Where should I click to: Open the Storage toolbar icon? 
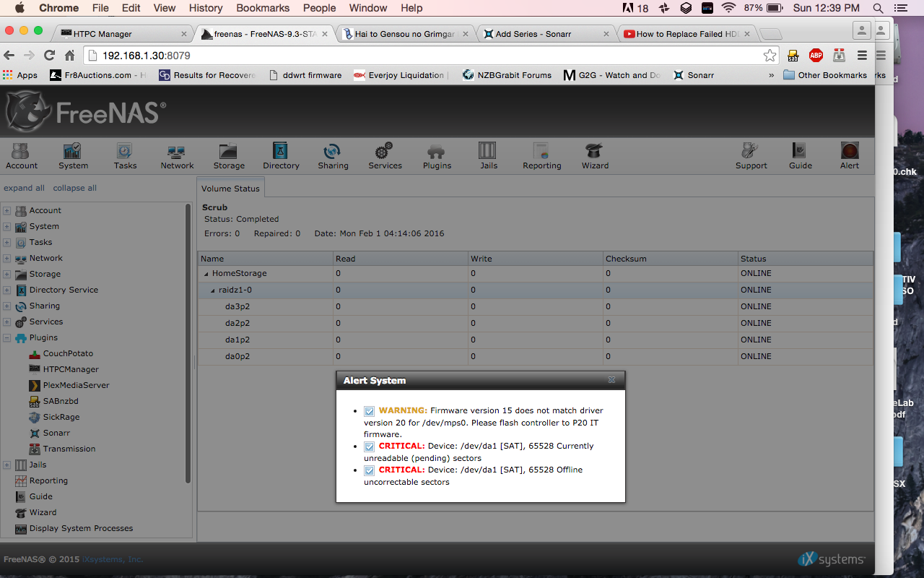(x=229, y=155)
